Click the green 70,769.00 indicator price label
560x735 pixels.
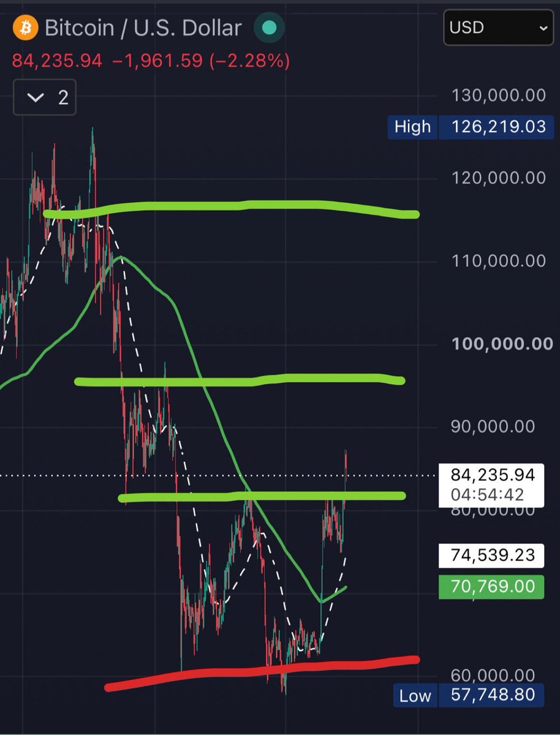point(491,587)
